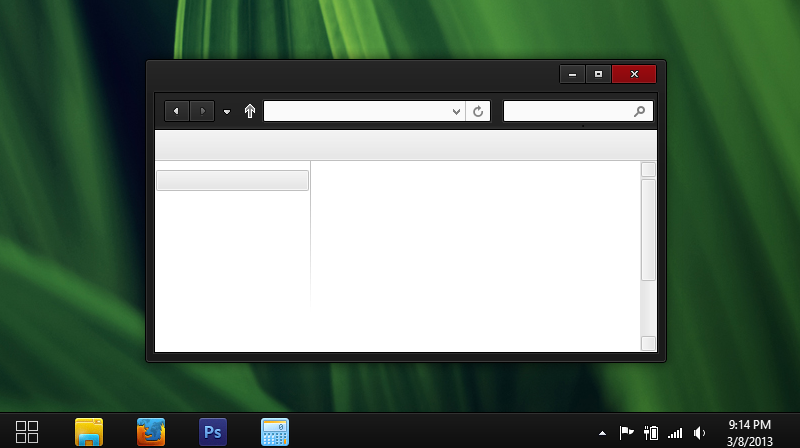This screenshot has width=800, height=448.
Task: Open Action Center flag icon
Action: click(627, 433)
